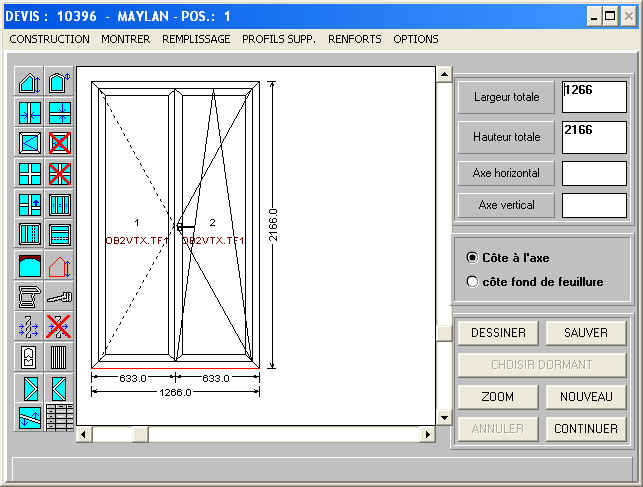The image size is (643, 487).
Task: Click the empty Axe horizontal input field
Action: pyautogui.click(x=594, y=173)
